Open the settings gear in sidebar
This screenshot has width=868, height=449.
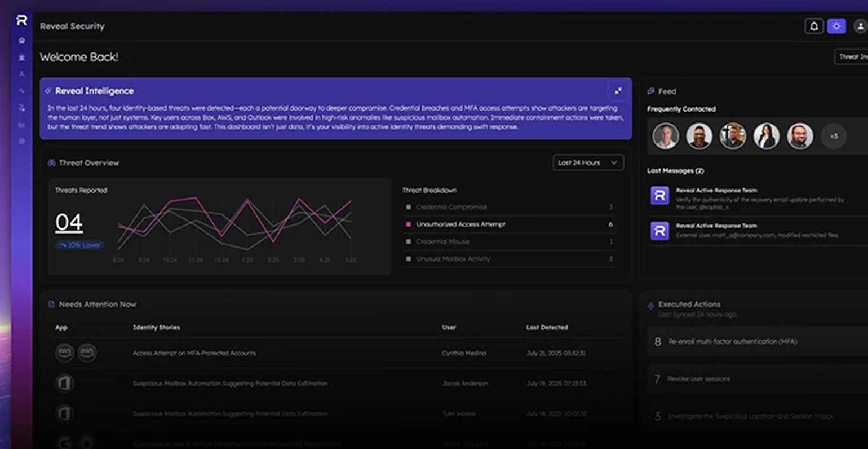click(x=22, y=141)
